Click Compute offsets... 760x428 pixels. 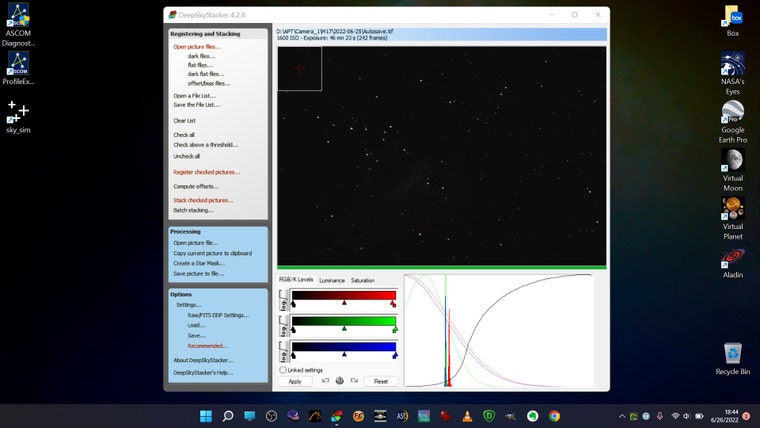[196, 187]
